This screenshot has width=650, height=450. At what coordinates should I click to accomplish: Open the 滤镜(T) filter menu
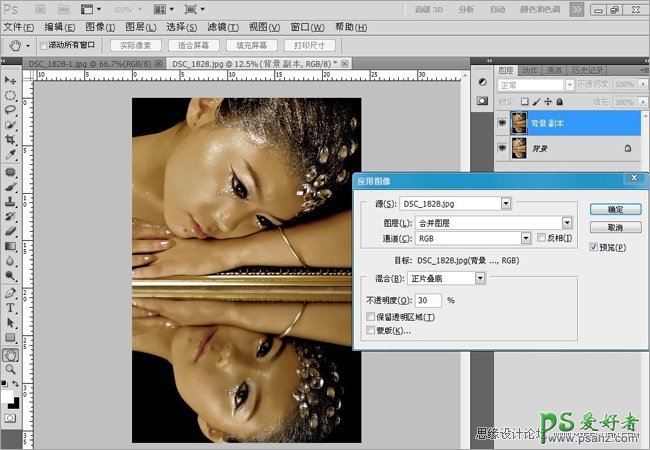click(222, 26)
